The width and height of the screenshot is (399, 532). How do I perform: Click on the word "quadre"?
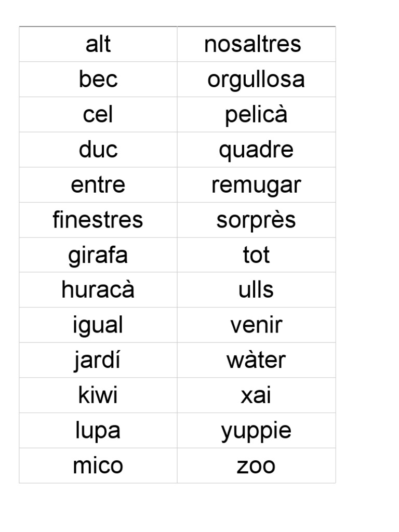click(x=256, y=150)
